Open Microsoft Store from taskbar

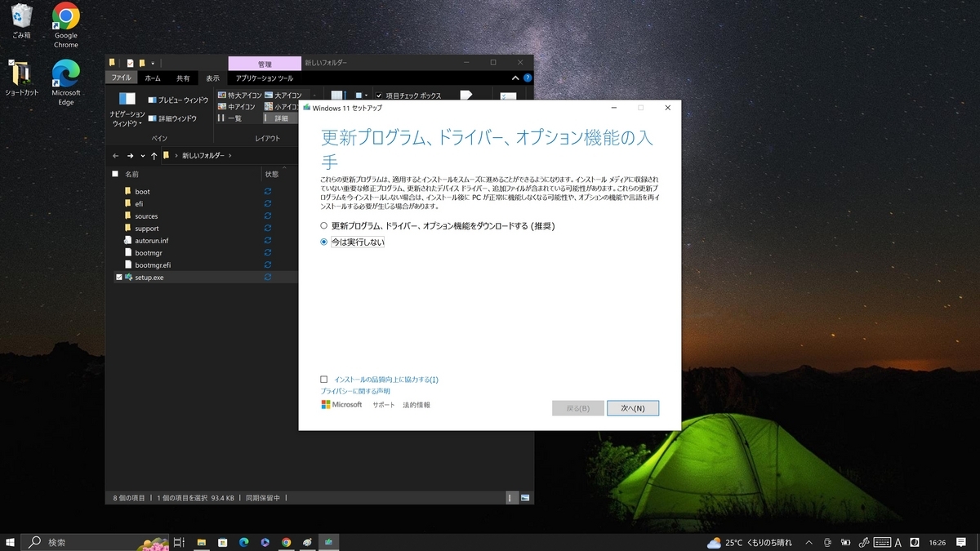pyautogui.click(x=222, y=542)
